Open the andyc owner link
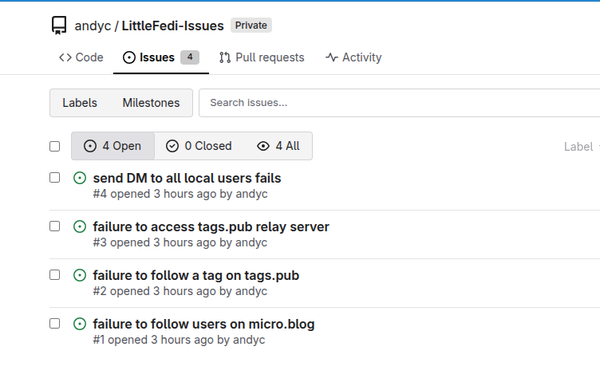600x382 pixels. [x=93, y=26]
